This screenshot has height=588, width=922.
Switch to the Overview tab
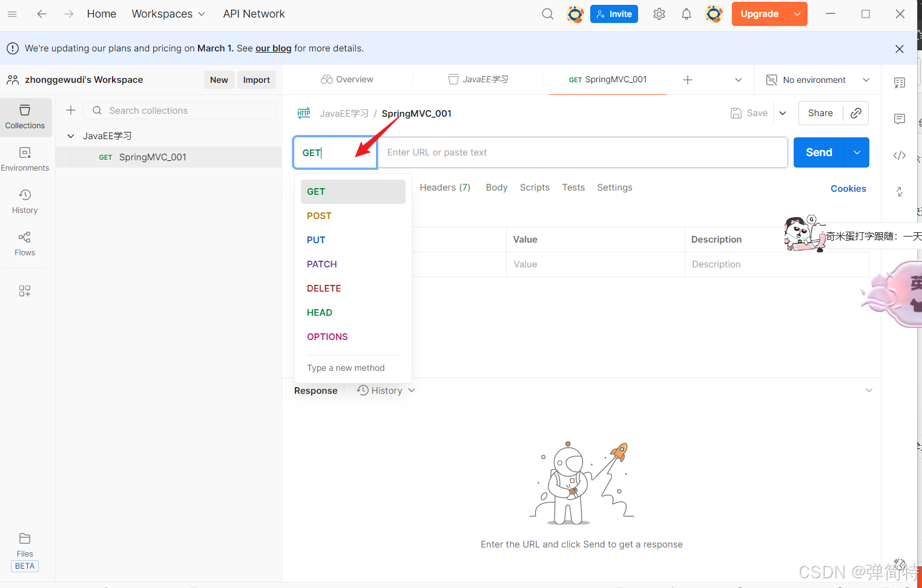click(x=347, y=80)
